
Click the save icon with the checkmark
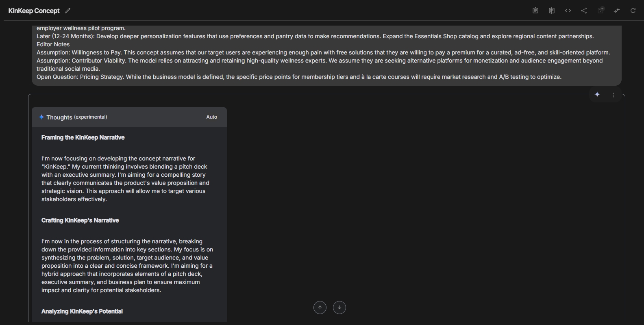point(600,11)
